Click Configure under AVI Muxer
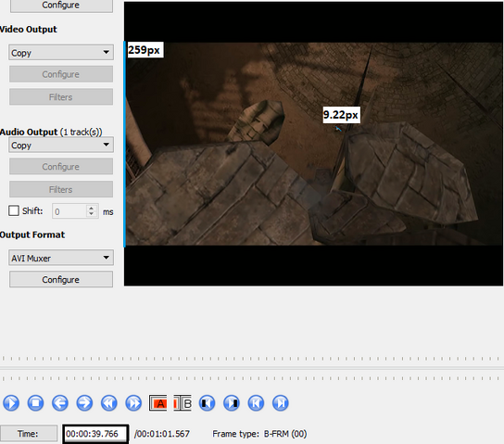504x444 pixels. tap(61, 279)
